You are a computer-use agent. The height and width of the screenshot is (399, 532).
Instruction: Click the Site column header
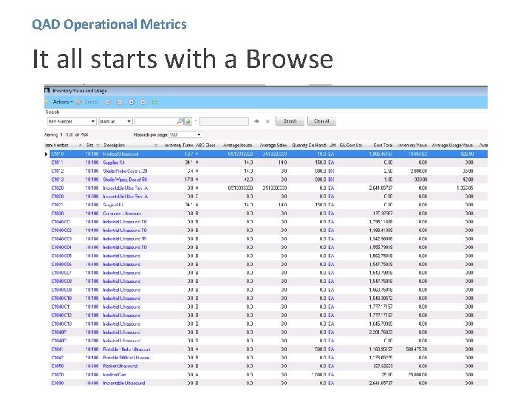click(90, 146)
